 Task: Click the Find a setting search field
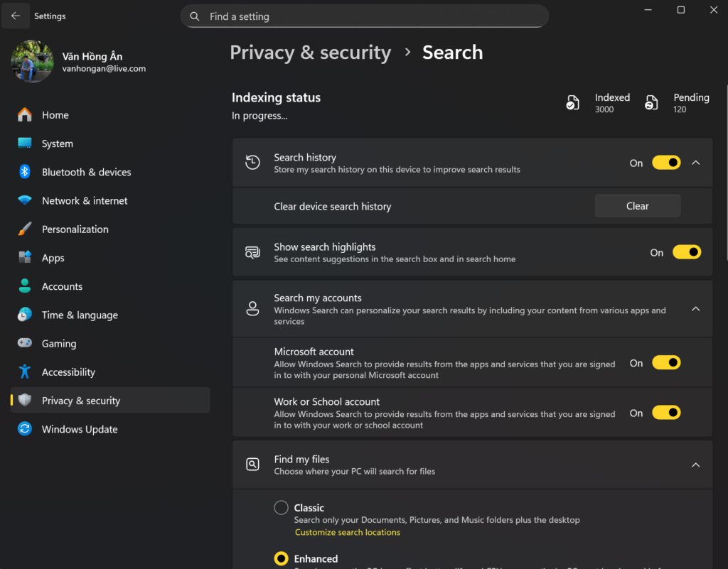[370, 16]
